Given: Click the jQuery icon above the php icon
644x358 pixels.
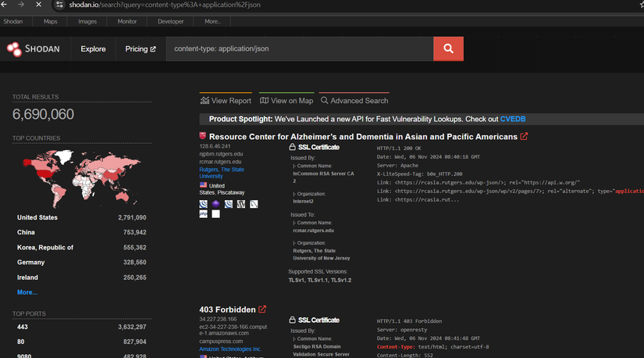Looking at the screenshot, I should coord(203,204).
